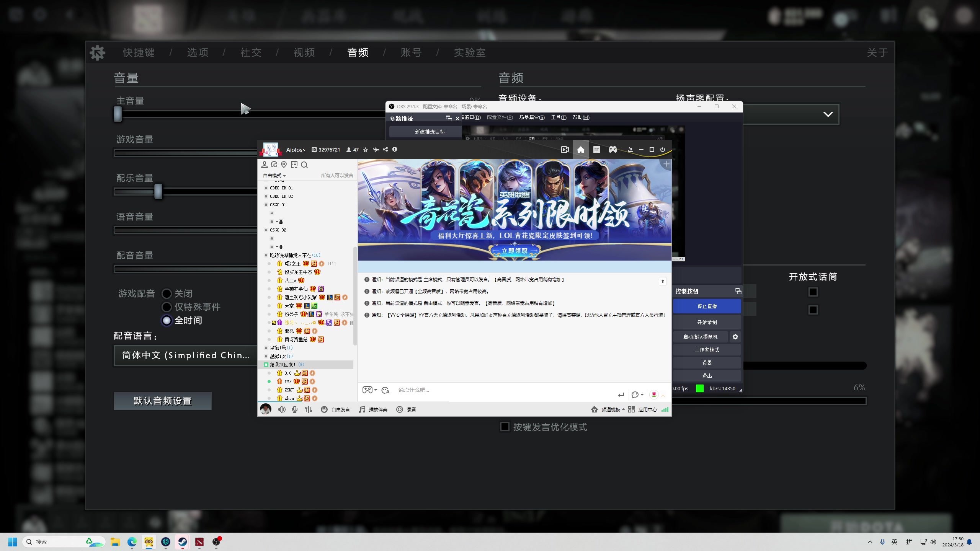Select 仅特殊事件 radio option
This screenshot has width=980, height=551.
(x=167, y=307)
